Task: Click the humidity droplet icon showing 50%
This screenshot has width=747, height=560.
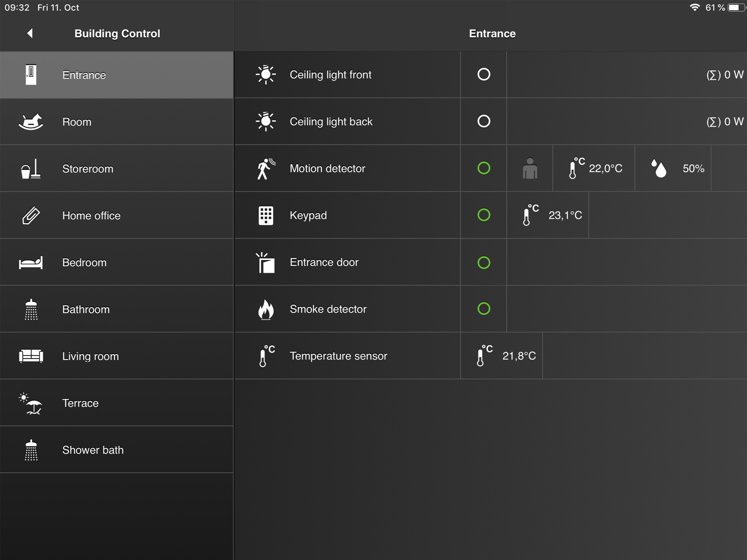Action: click(659, 168)
